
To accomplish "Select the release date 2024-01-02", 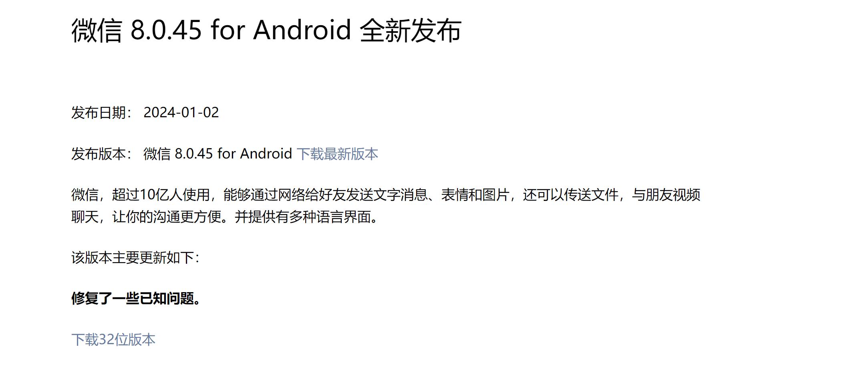I will pyautogui.click(x=181, y=112).
